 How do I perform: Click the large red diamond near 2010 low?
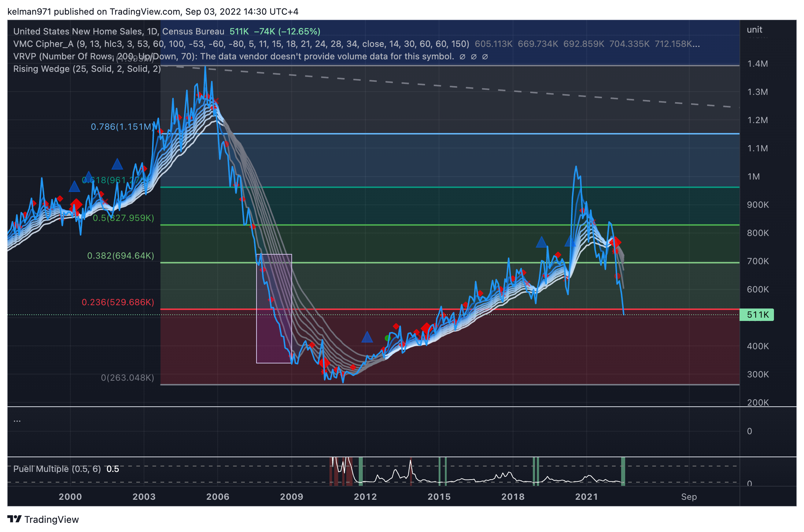pos(324,363)
